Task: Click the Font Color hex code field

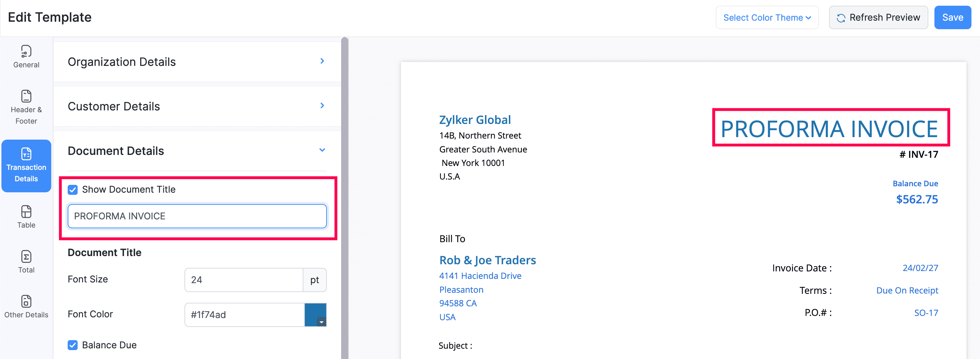Action: (244, 314)
